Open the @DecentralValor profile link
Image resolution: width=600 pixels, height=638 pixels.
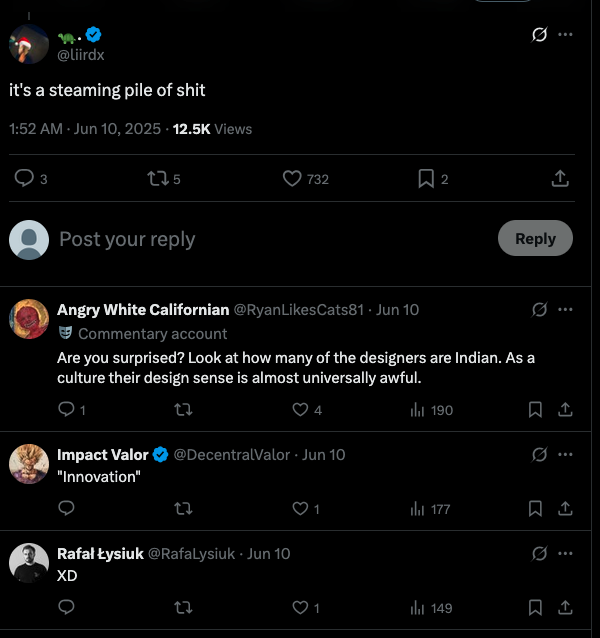(232, 455)
